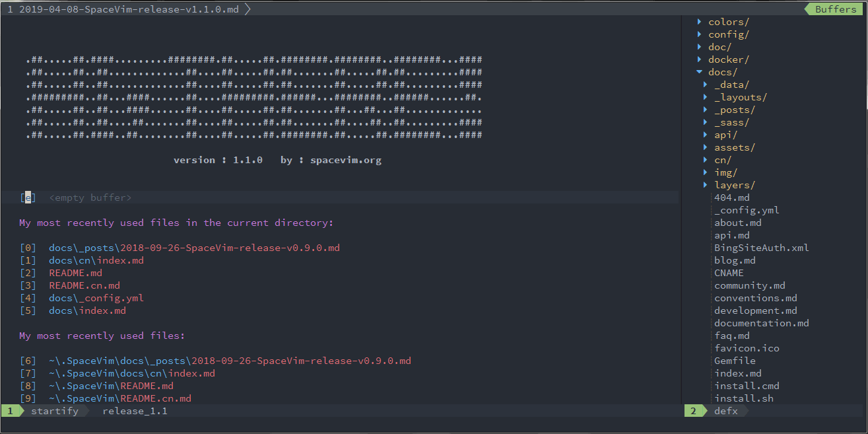Open entry [7] ~\.SpaceVim\docs\cn\index.md
This screenshot has height=434, width=868.
(x=117, y=373)
